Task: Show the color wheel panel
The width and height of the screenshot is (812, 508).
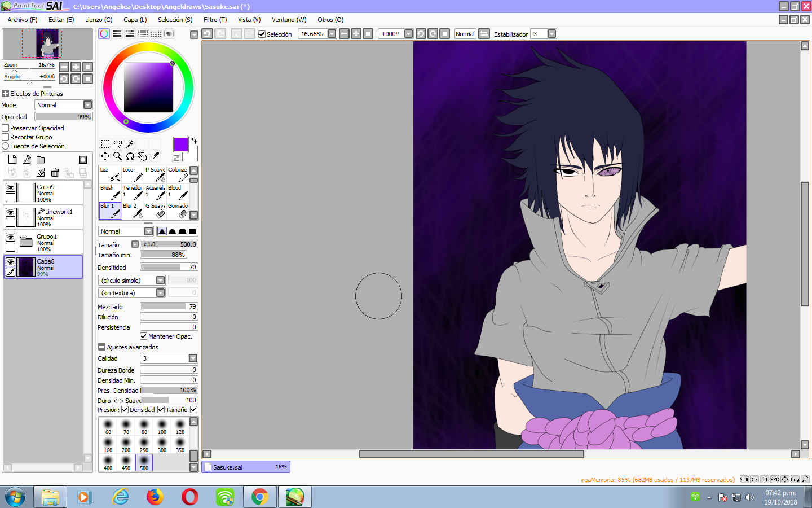Action: tap(104, 34)
